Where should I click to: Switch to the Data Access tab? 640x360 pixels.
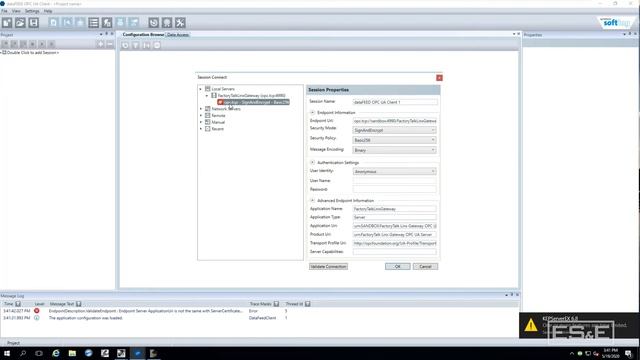pyautogui.click(x=178, y=35)
